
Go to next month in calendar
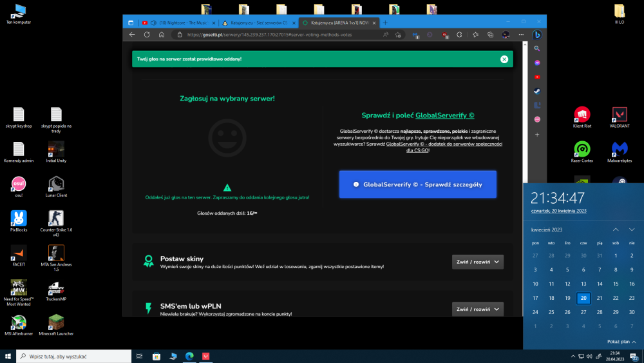click(632, 230)
